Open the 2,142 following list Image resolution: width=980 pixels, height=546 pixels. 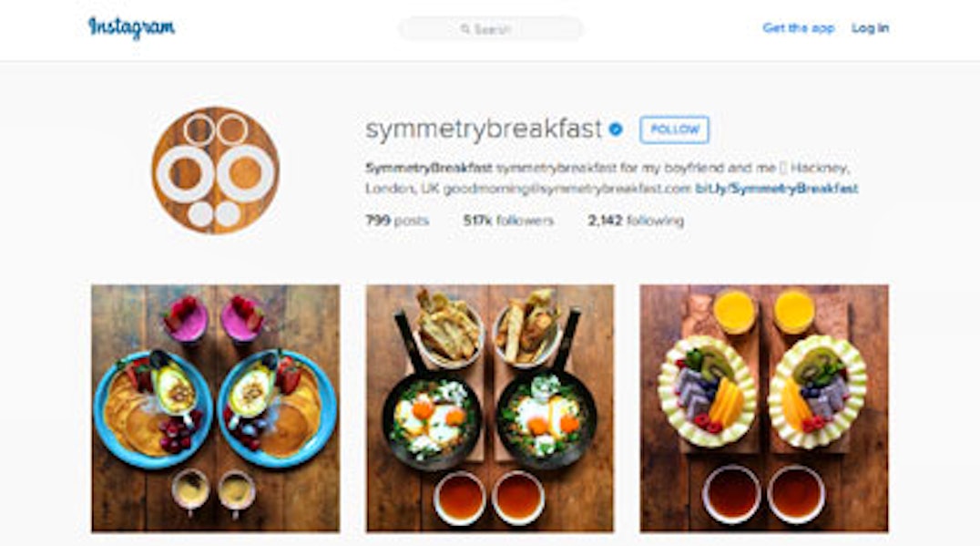(636, 221)
